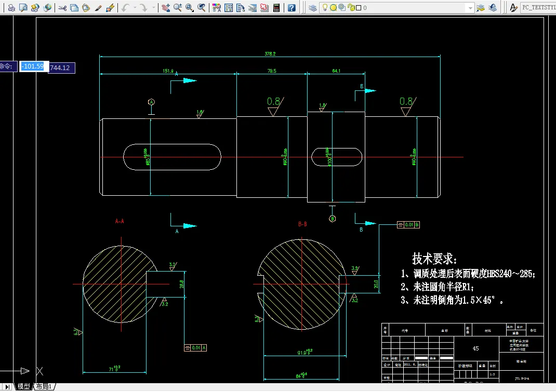Viewport: 556px width, 392px height.
Task: Click the layer 0 color swatch
Action: click(x=359, y=8)
